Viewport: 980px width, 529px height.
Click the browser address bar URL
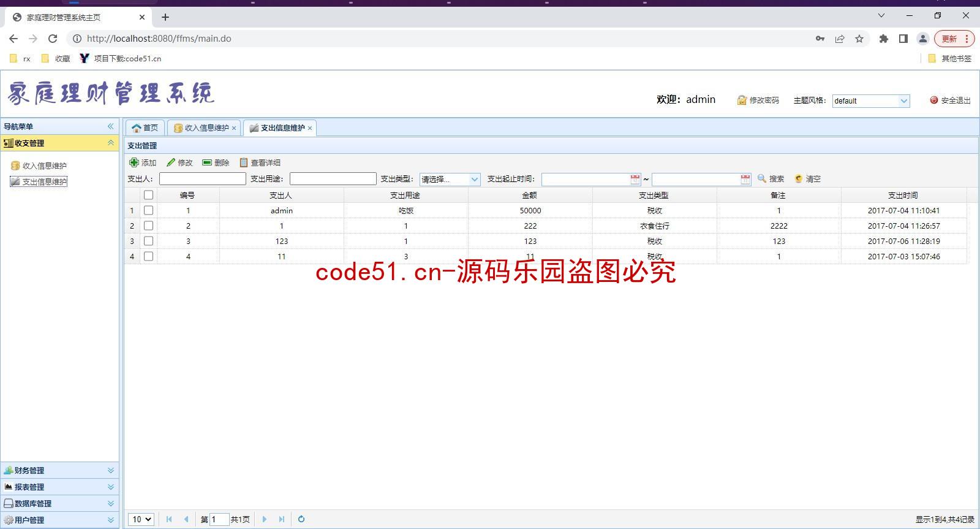tap(159, 39)
